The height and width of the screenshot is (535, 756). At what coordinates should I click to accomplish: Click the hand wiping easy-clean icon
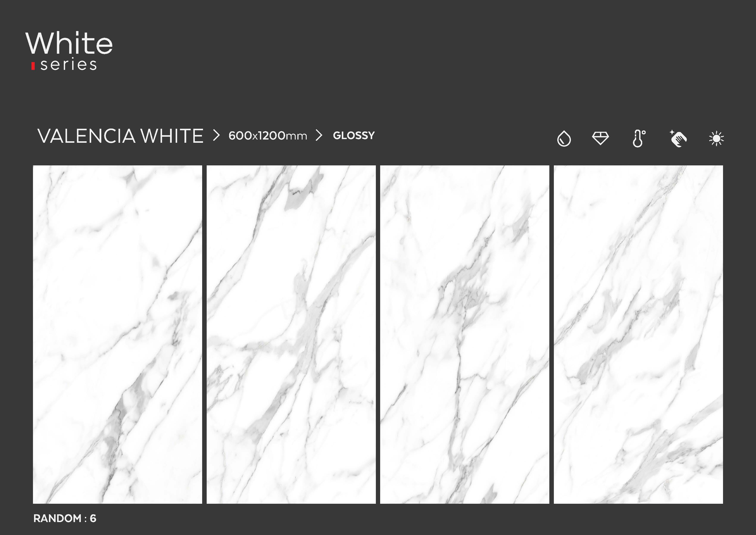[678, 138]
